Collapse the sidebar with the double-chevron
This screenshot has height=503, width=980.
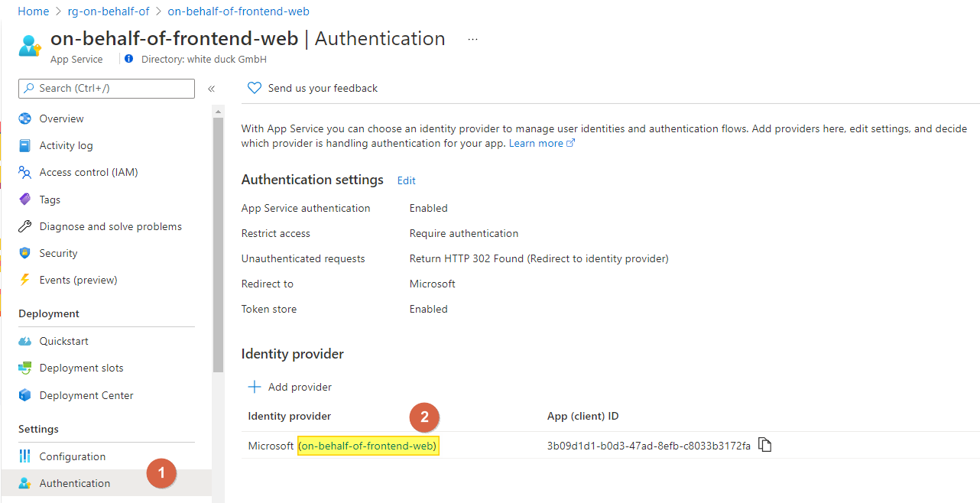point(211,89)
